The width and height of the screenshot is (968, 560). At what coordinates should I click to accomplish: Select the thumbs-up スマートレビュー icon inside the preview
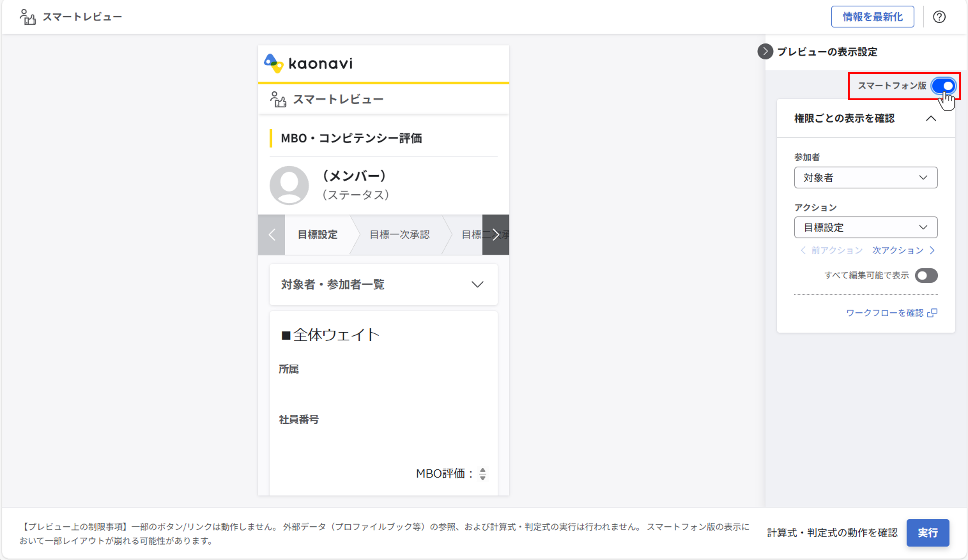(278, 99)
